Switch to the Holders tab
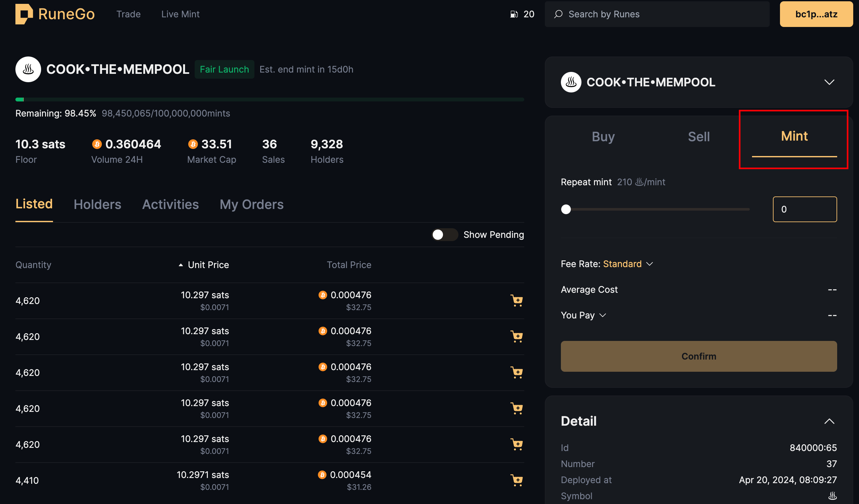The height and width of the screenshot is (504, 859). 97,204
